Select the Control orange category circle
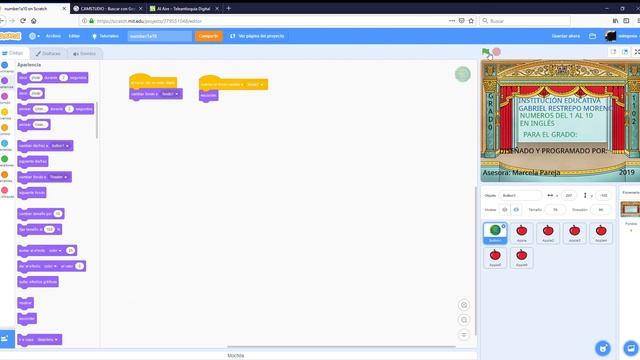The image size is (640, 360). coord(4,128)
